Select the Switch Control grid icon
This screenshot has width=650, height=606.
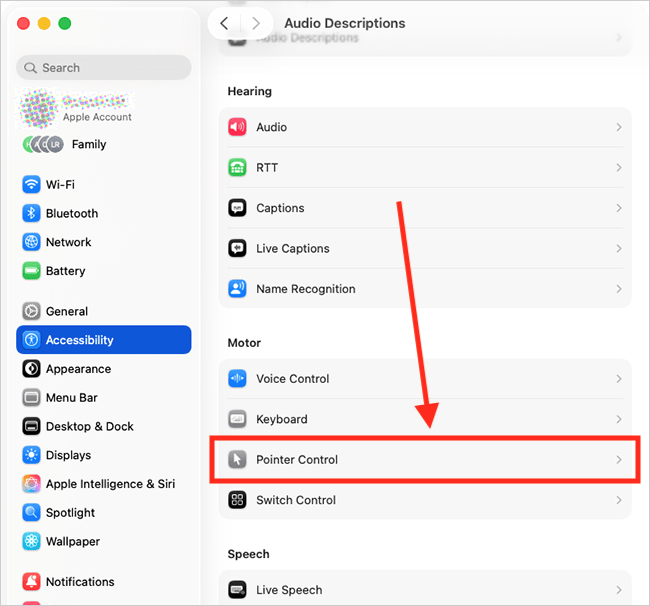click(237, 500)
